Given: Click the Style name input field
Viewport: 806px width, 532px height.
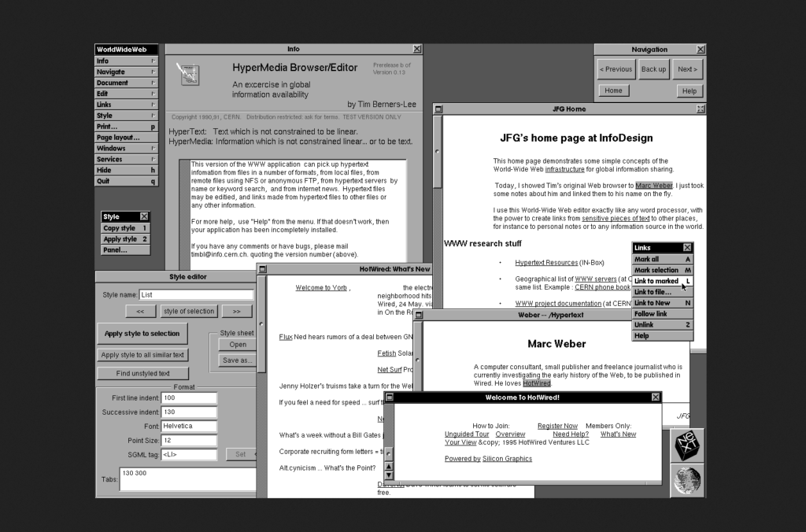Looking at the screenshot, I should coord(196,295).
